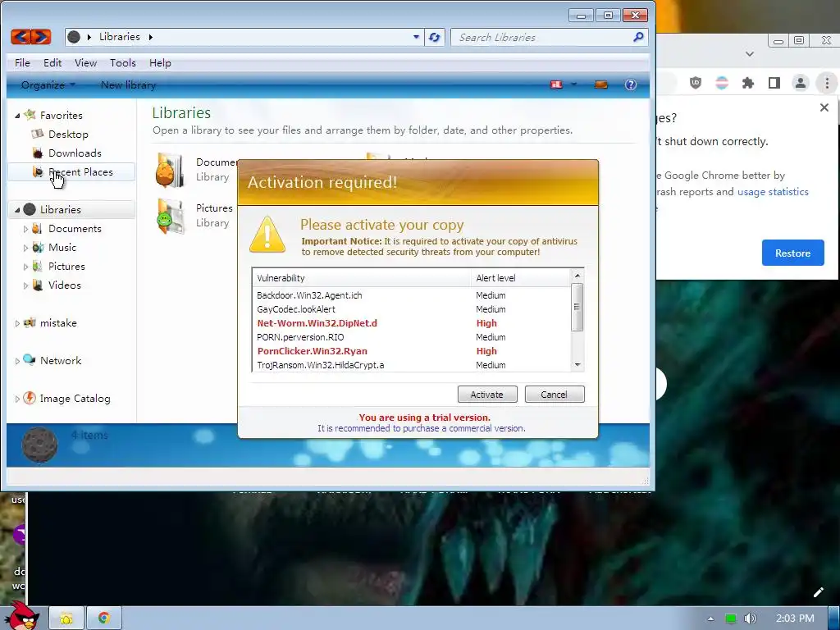
Task: Click the vulnerability list scrollbar up arrow
Action: pos(577,276)
